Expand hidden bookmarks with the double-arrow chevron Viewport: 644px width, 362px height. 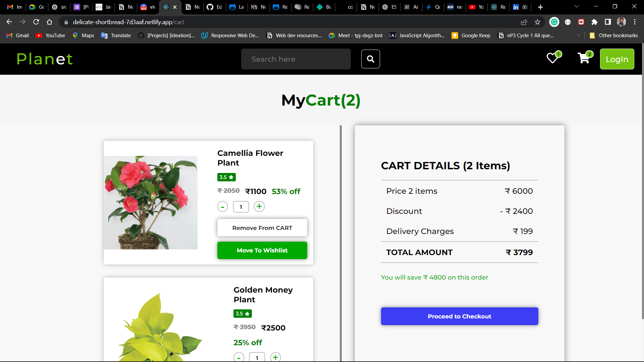[579, 35]
